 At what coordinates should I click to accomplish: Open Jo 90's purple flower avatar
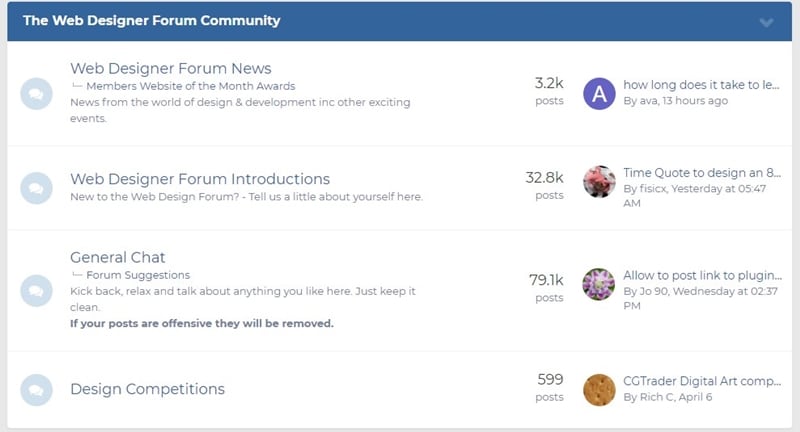[598, 283]
